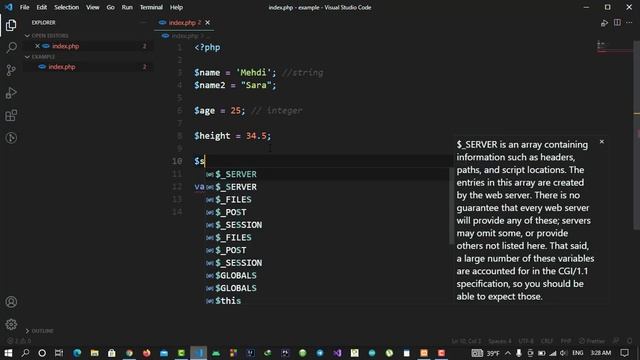Change the CRLF end-of-line sequence

547,341
